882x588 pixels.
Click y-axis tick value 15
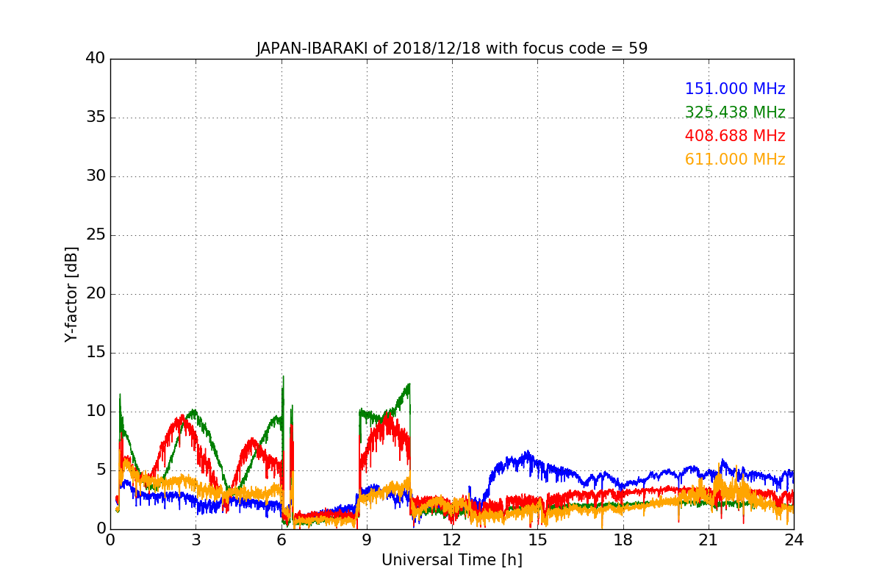point(96,353)
